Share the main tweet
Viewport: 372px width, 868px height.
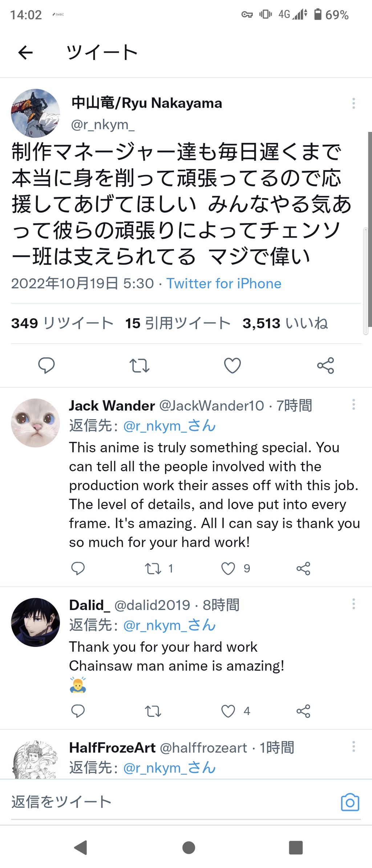[325, 366]
